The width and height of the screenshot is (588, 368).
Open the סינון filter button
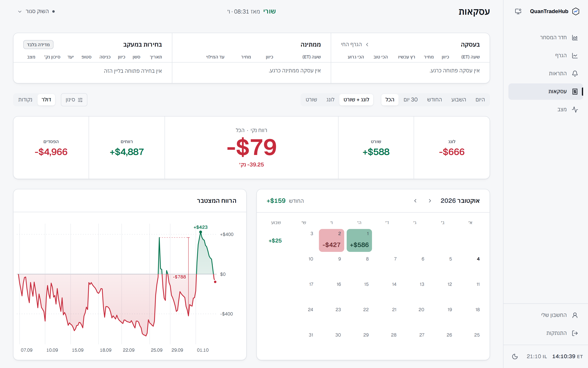pyautogui.click(x=74, y=100)
